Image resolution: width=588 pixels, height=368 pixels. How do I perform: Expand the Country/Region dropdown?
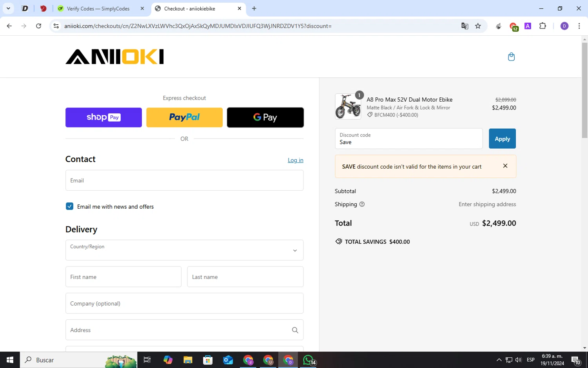184,250
